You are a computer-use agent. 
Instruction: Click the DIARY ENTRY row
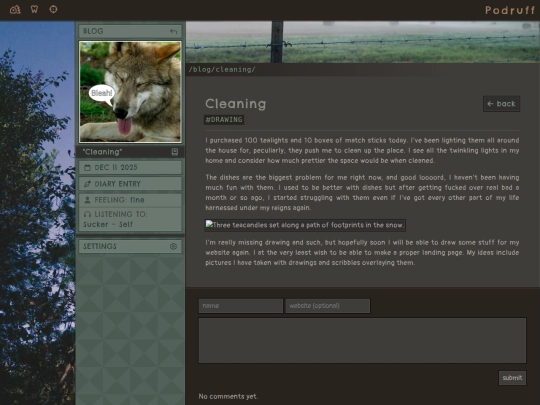pos(130,184)
